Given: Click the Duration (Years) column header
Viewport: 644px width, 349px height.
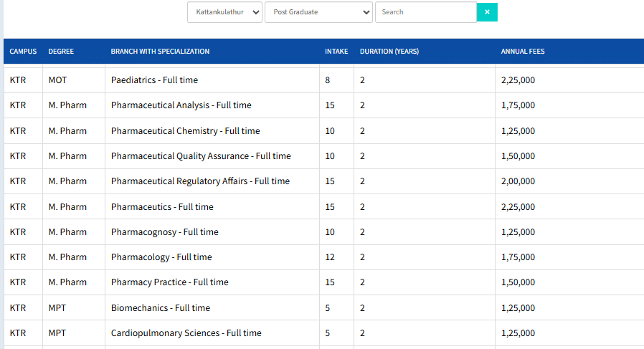Looking at the screenshot, I should point(389,52).
